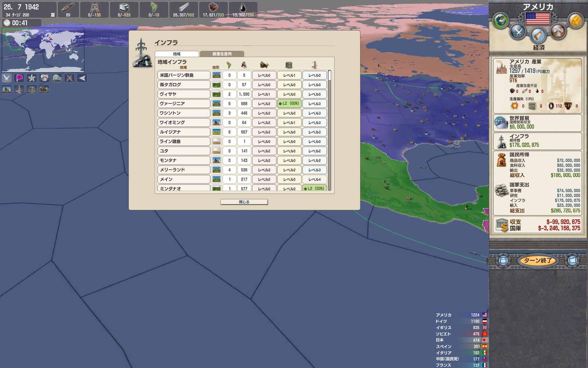Open the アメリカ 産業 industry panel
The height and width of the screenshot is (368, 588).
click(538, 85)
